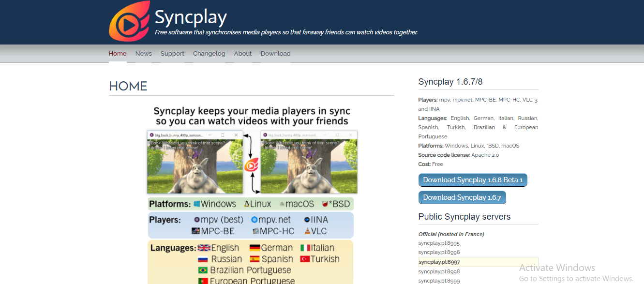Select the syncplay.pl:8996 server entry

click(x=439, y=253)
